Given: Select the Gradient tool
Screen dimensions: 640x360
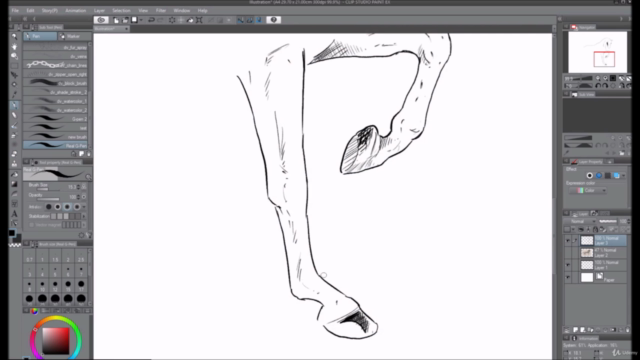Looking at the screenshot, I should (14, 184).
